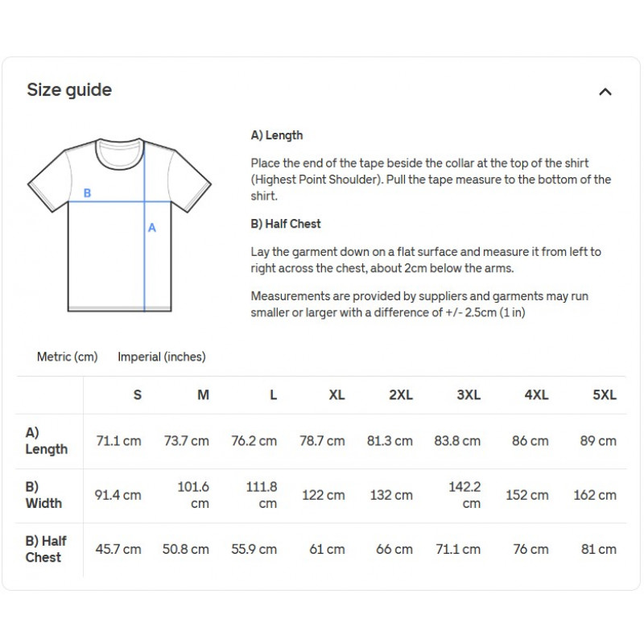Click the t-shirt measurement diagram
The image size is (644, 644).
tap(120, 225)
